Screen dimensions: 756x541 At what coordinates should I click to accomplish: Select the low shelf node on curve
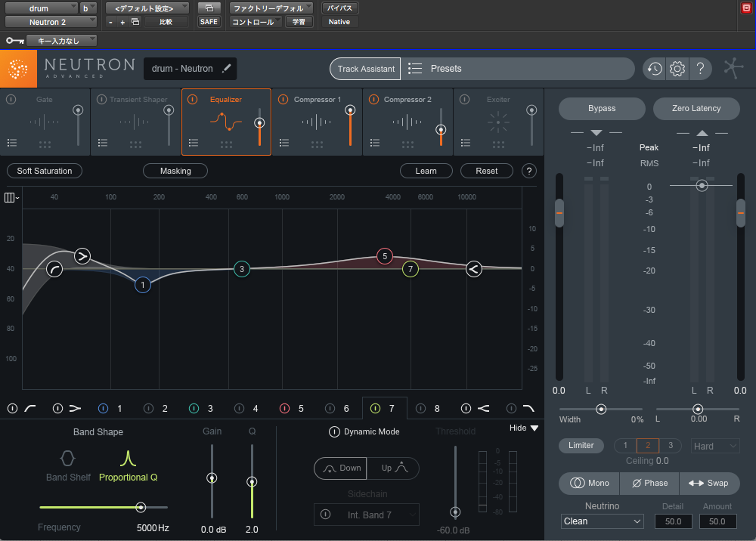pos(82,256)
